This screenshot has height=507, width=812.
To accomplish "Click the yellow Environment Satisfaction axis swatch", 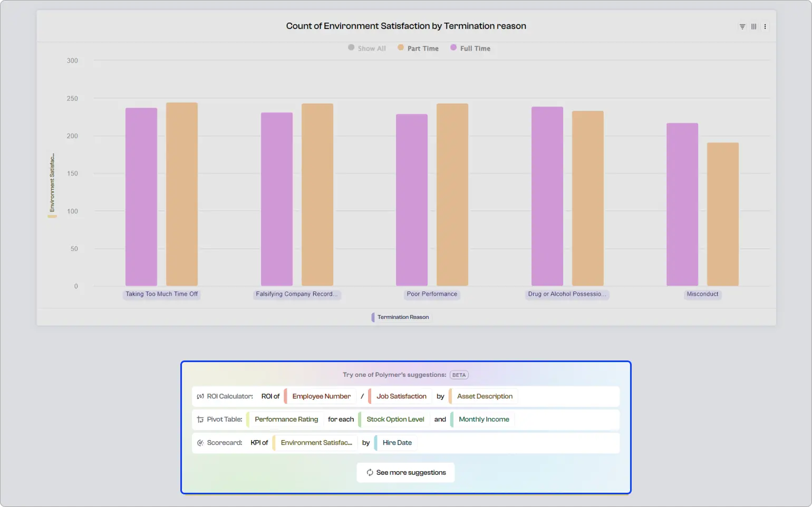I will [52, 214].
